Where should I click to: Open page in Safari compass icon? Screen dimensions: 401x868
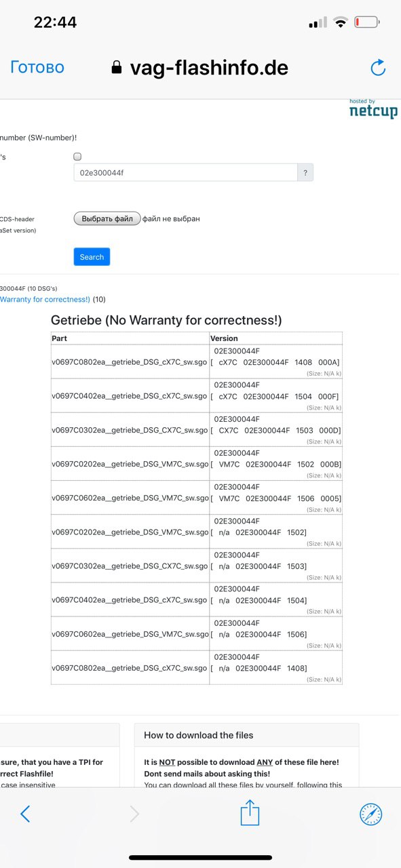point(370,814)
